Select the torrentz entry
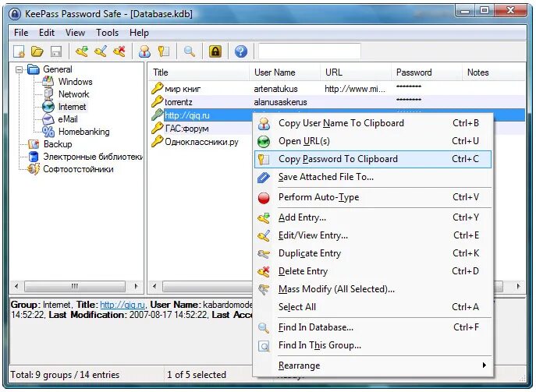 click(x=178, y=102)
